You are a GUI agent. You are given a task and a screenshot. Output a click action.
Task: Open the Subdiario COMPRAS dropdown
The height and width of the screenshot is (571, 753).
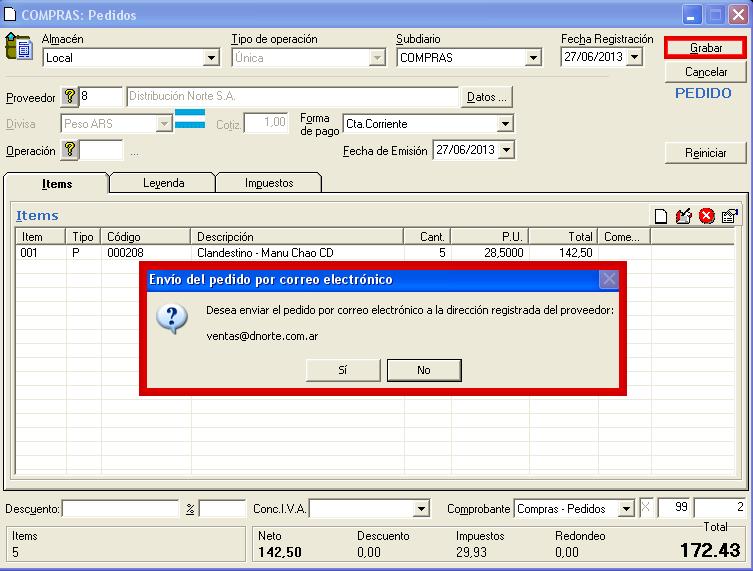[533, 58]
